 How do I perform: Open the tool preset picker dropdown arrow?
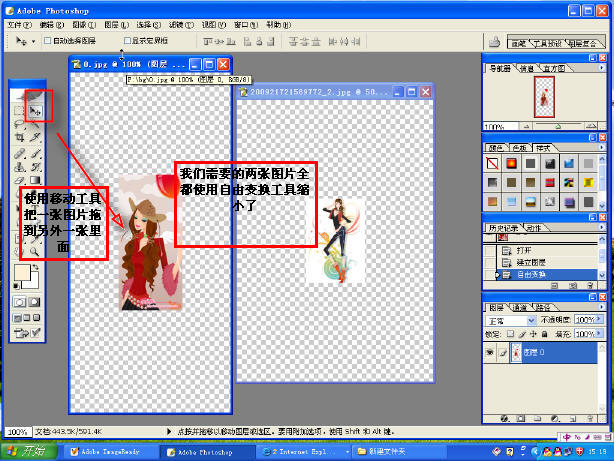[33, 41]
